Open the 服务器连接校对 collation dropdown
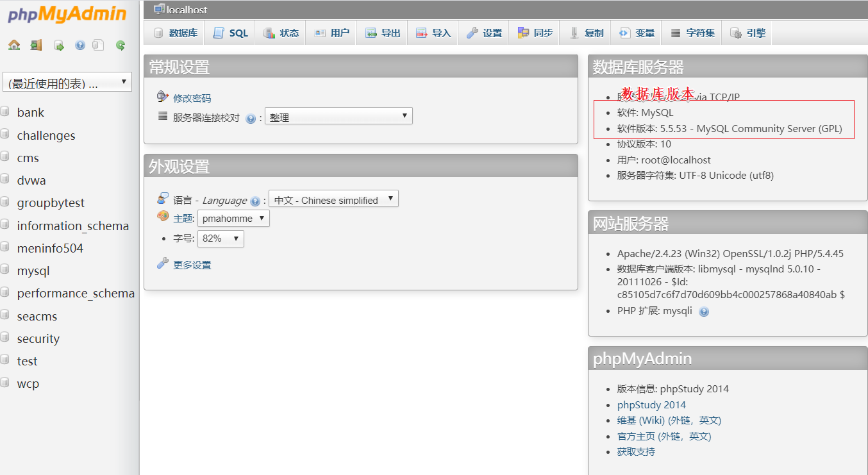 [x=338, y=116]
